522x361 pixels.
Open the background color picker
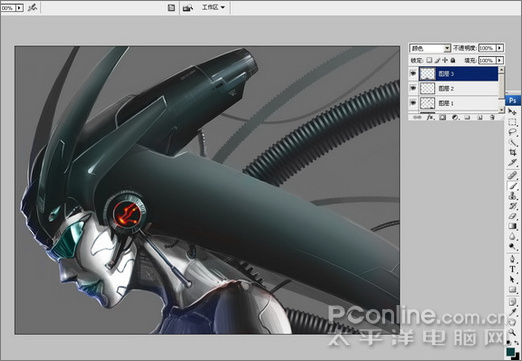(x=517, y=356)
